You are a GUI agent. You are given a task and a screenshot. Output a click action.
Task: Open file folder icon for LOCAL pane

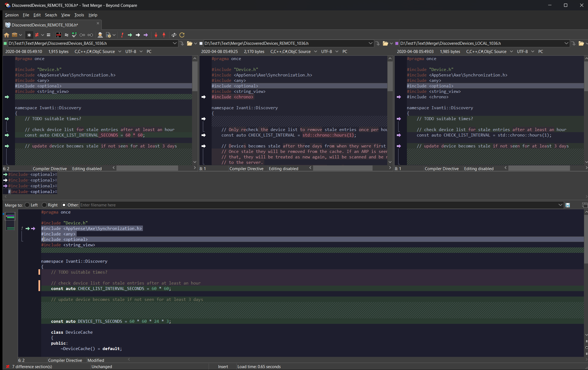click(581, 43)
